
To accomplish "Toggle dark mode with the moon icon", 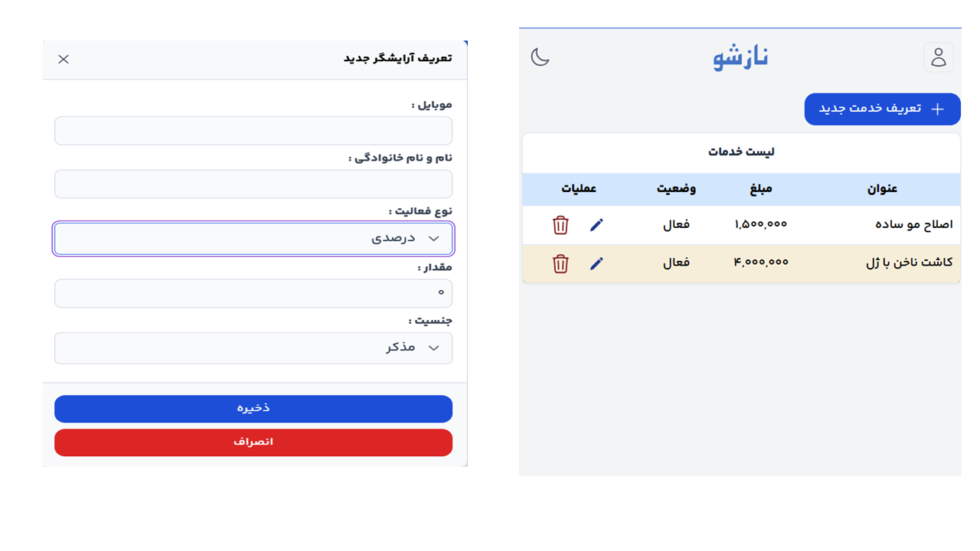I will pos(541,57).
